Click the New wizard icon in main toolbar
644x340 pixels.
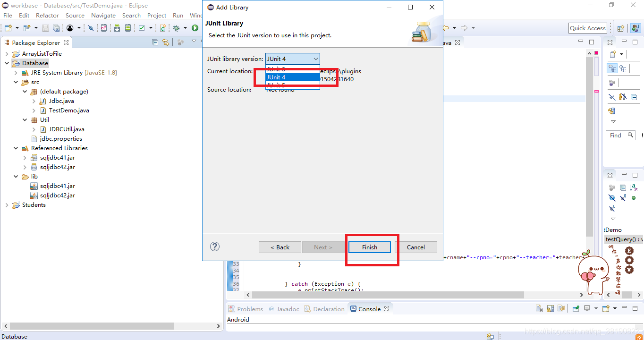(8, 28)
